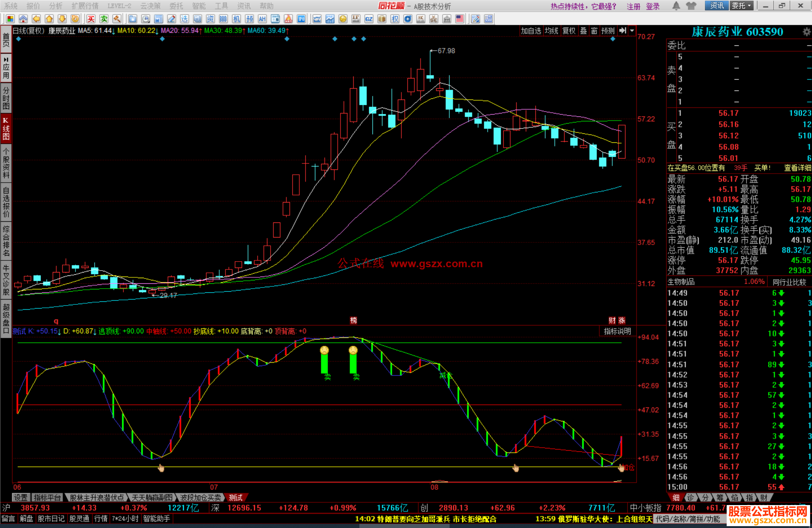
Task: Click the home page house icon
Action: tap(23, 19)
